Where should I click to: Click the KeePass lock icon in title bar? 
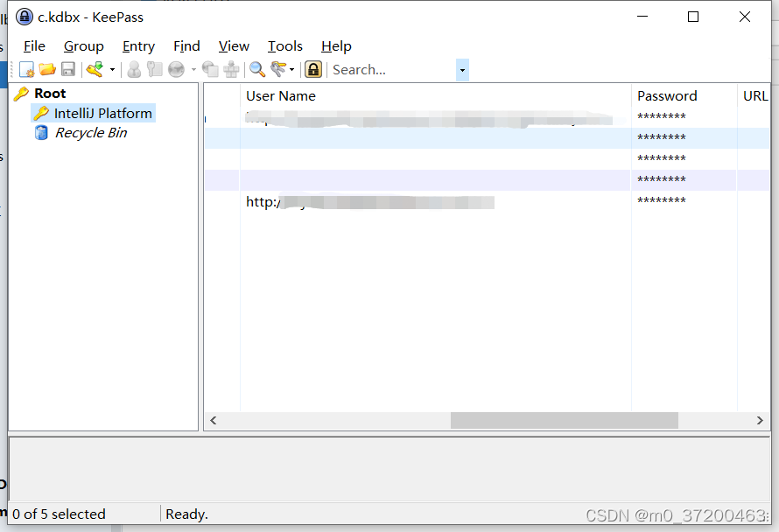(x=25, y=17)
